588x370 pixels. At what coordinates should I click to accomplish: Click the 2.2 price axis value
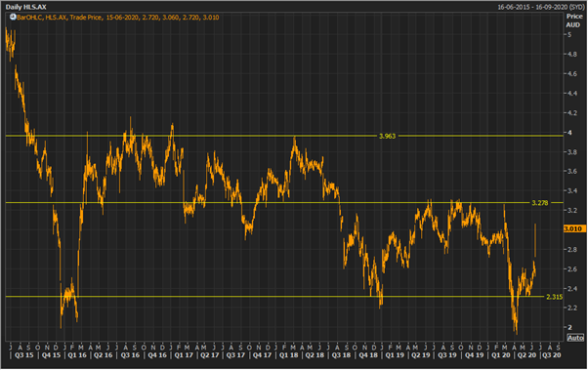coord(572,308)
